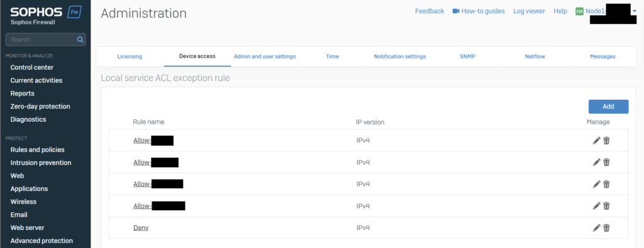
Task: Open Admin and user settings tab
Action: (265, 57)
